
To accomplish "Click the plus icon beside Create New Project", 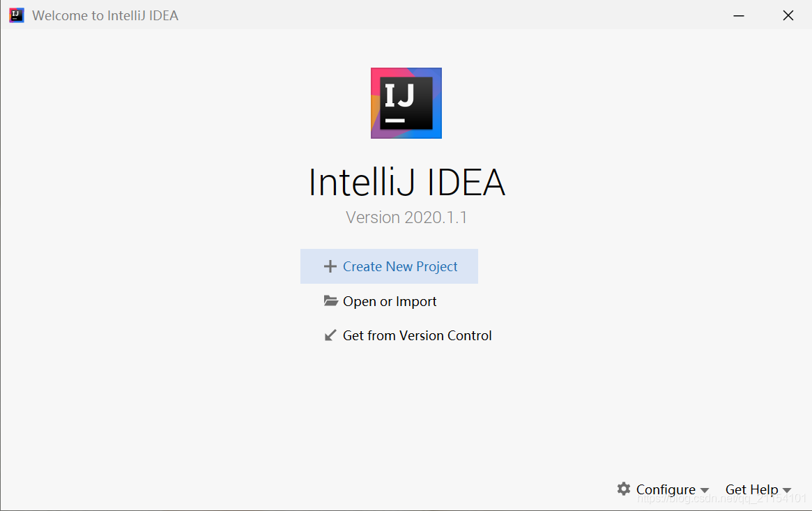I will tap(329, 266).
